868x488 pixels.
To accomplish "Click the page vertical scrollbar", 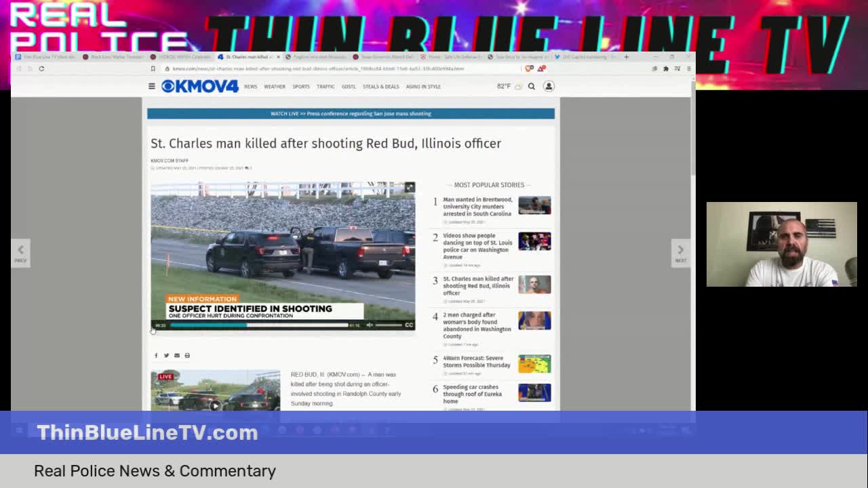I will click(692, 129).
